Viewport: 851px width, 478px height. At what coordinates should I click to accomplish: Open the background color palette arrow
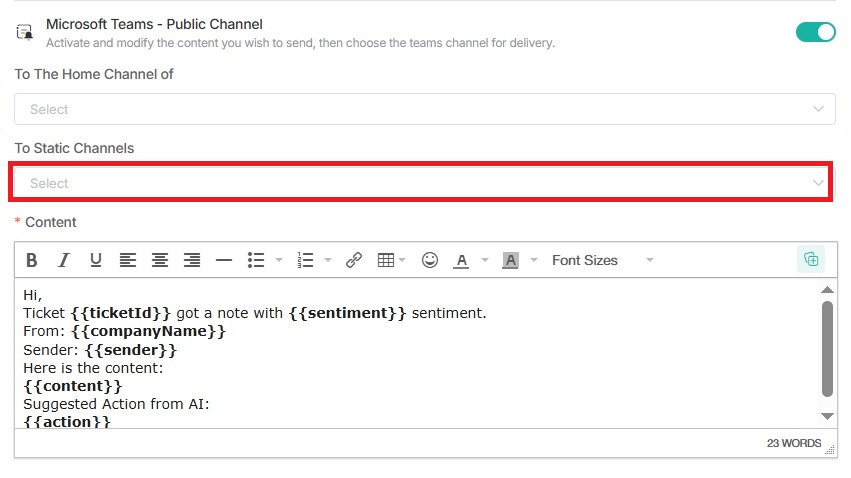534,260
